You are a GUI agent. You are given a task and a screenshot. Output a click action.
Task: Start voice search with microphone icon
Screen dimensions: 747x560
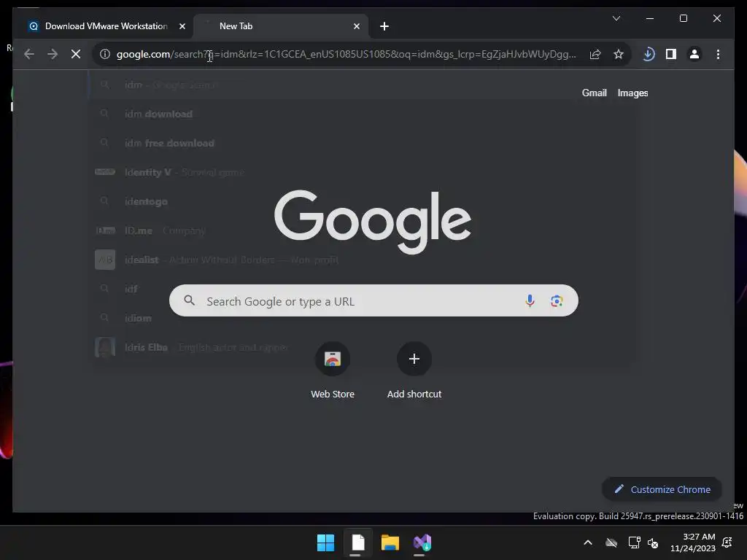530,300
